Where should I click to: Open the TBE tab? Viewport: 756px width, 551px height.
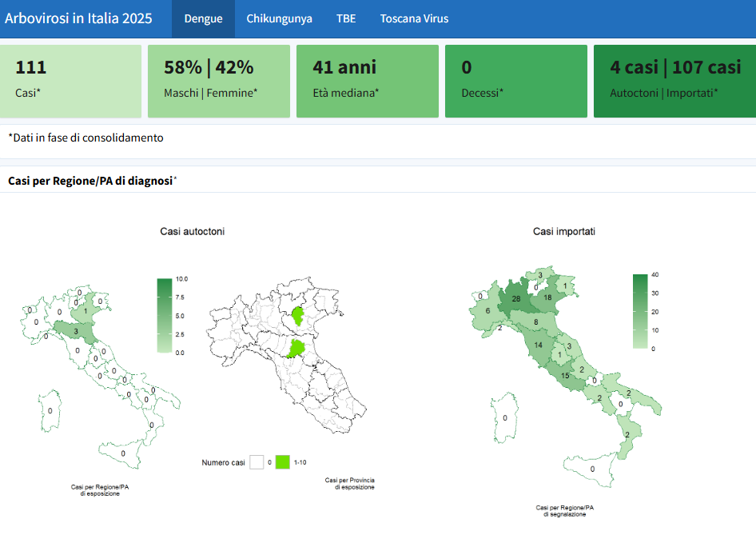345,18
